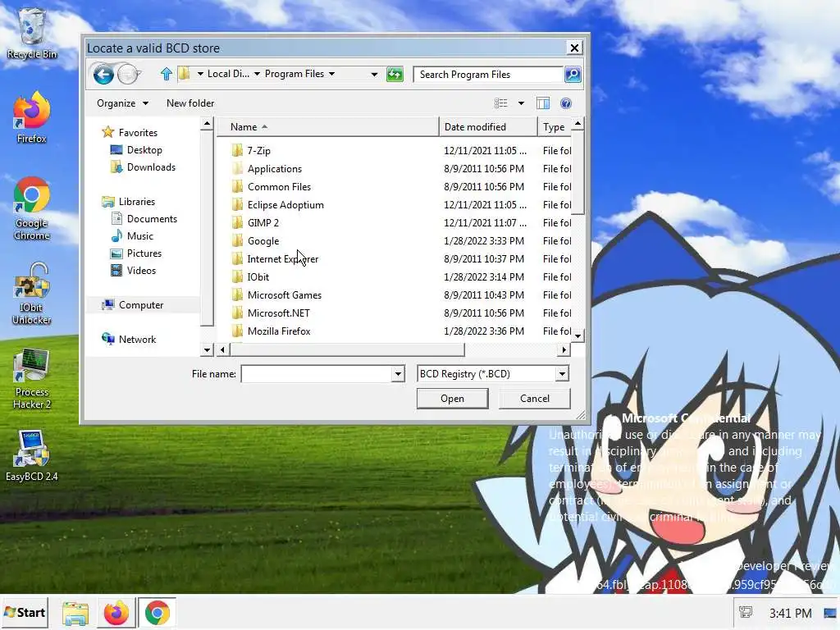This screenshot has width=840, height=630.
Task: Open the Organize dropdown menu
Action: click(x=122, y=103)
